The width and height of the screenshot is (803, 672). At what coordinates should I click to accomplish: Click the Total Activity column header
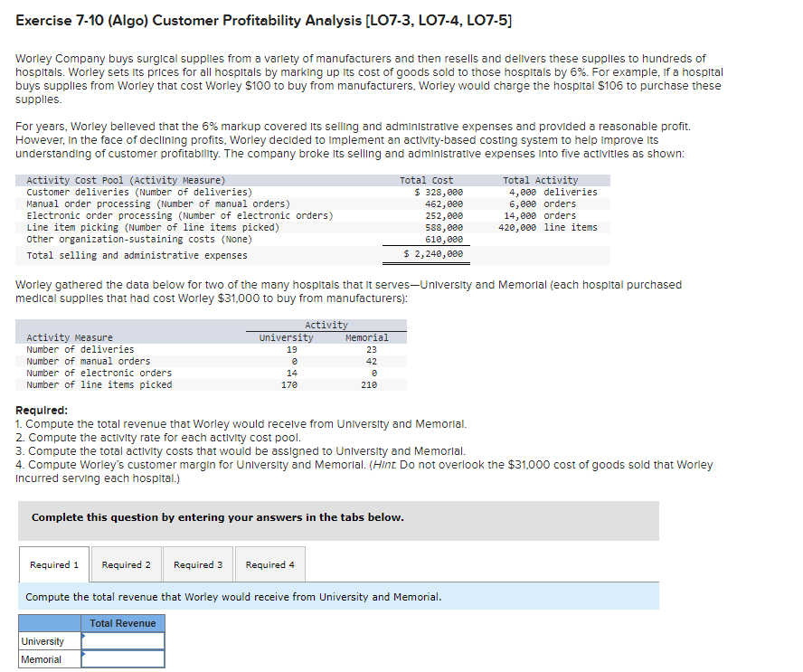[x=540, y=180]
